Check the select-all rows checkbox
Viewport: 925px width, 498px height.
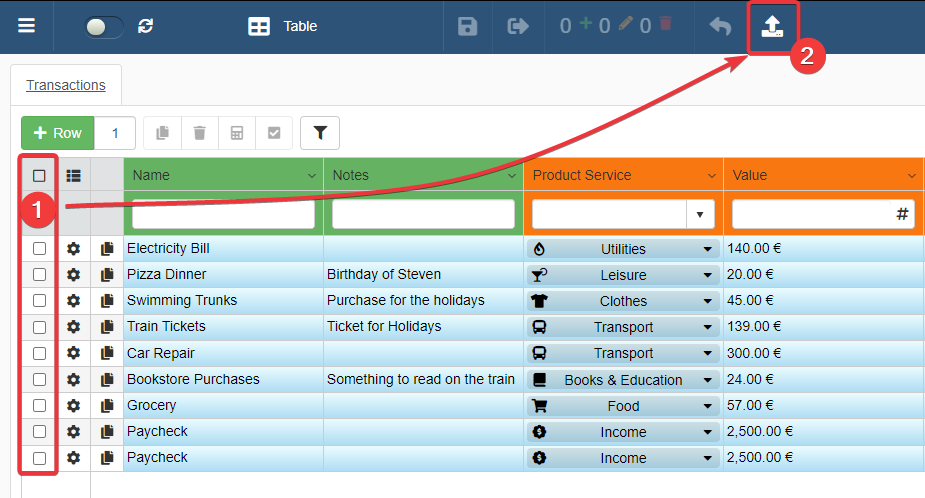(x=40, y=175)
